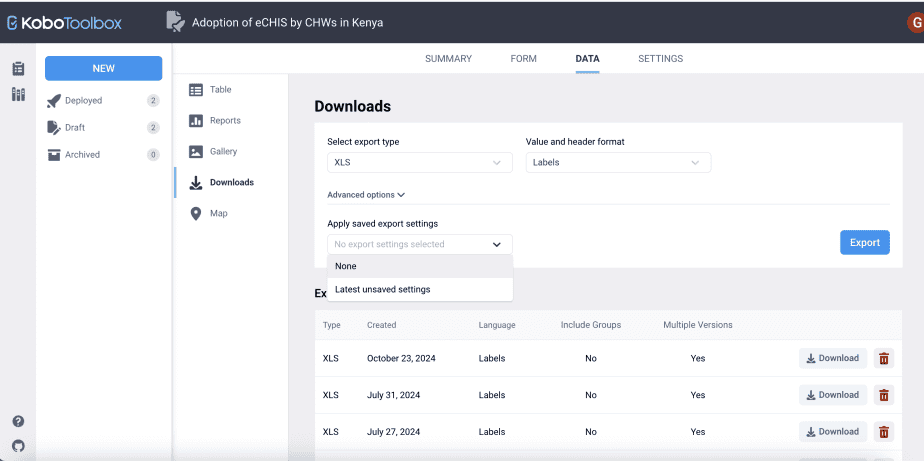
Task: Click the NEW project button
Action: click(x=103, y=68)
